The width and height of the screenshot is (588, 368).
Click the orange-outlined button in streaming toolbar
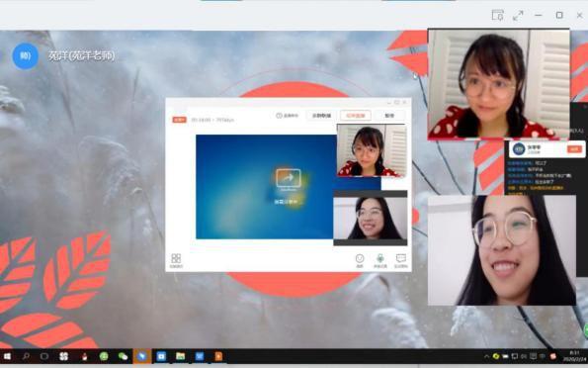[356, 116]
